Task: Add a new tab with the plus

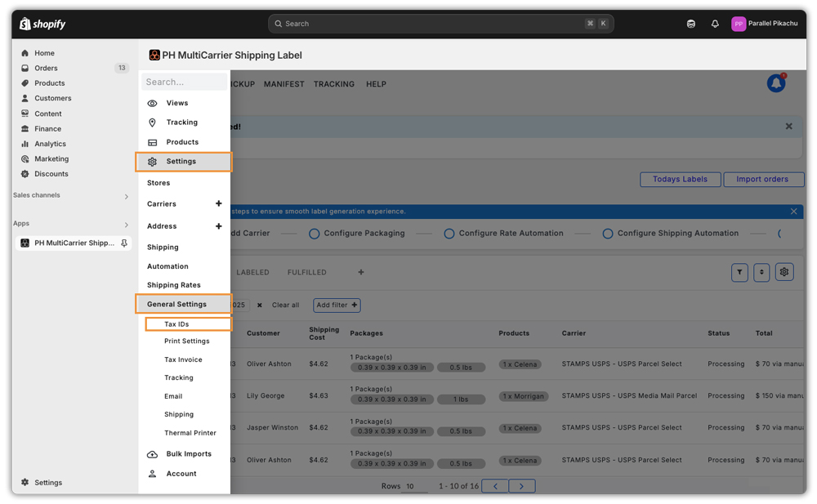Action: coord(361,273)
